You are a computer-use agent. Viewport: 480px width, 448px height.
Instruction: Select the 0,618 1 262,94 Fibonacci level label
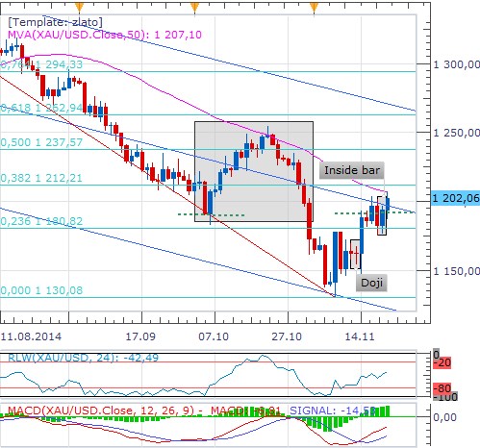(41, 108)
